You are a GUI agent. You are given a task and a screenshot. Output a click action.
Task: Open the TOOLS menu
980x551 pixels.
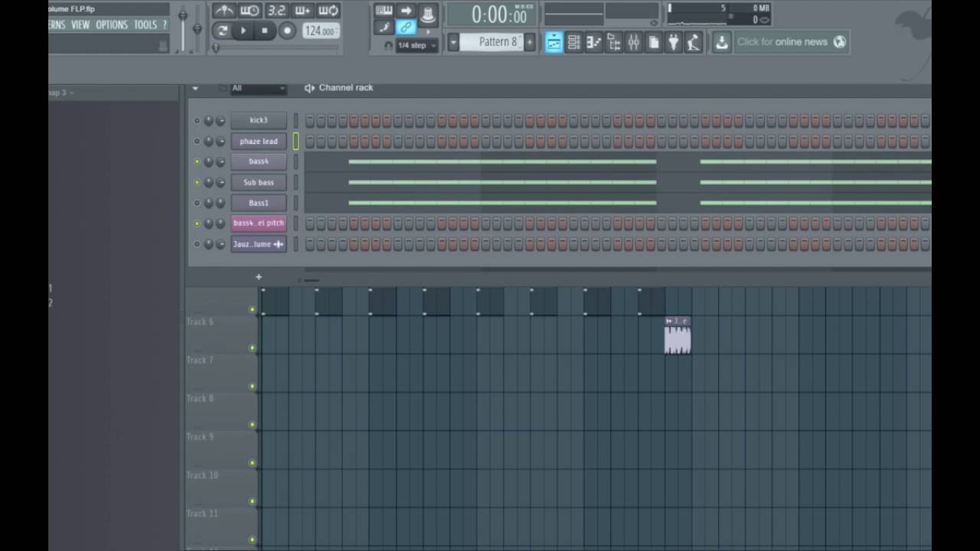pos(145,24)
